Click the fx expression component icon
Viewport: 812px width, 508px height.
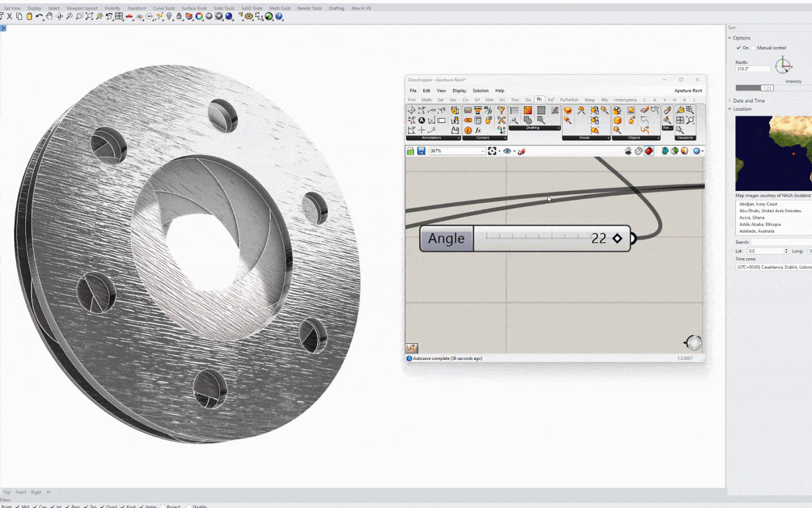click(x=478, y=130)
